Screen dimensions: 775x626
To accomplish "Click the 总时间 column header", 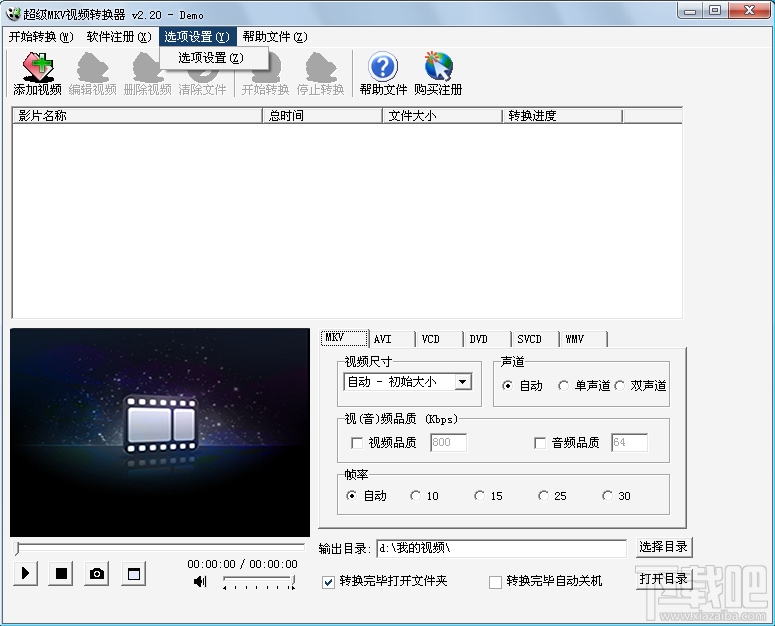I will click(x=322, y=116).
